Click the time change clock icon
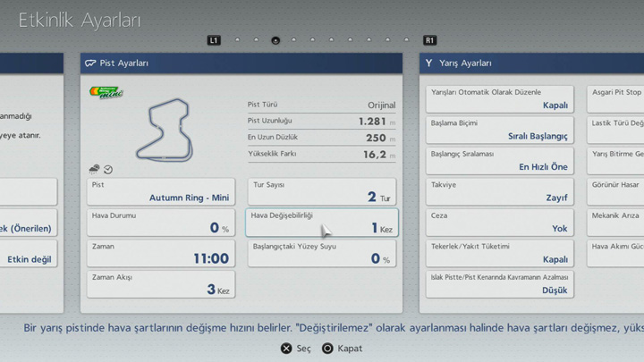The image size is (644, 362). point(108,170)
